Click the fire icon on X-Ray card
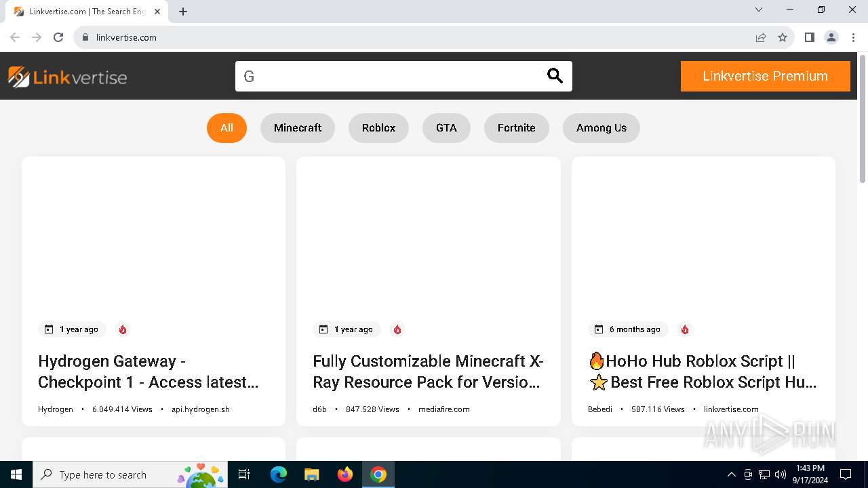Screen dimensions: 868x488 397,329
